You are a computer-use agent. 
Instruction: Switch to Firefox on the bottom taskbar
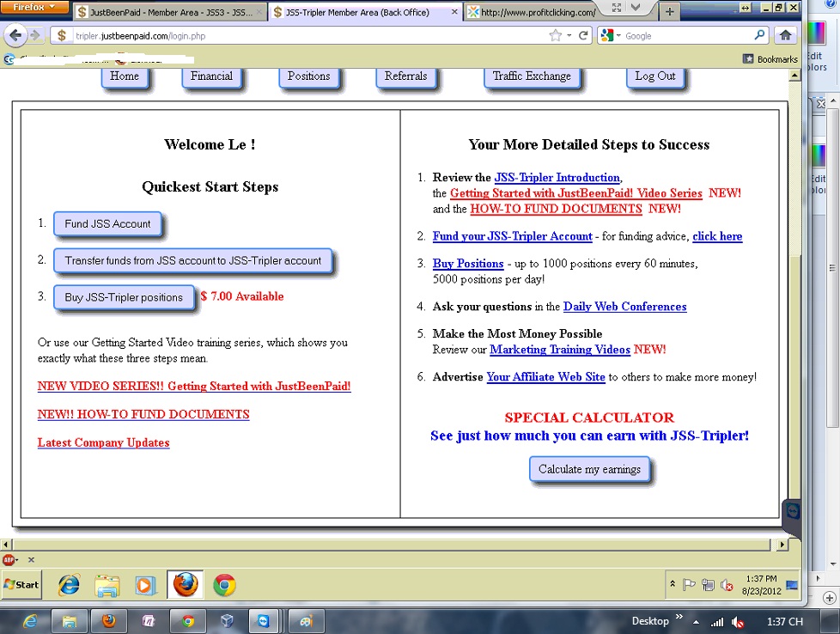coord(109,621)
